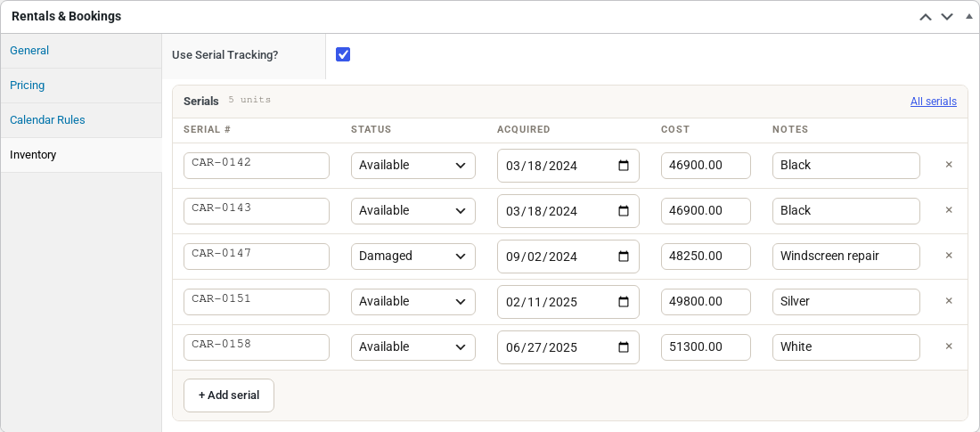Viewport: 980px width, 432px height.
Task: Edit the White notes field
Action: pos(846,347)
